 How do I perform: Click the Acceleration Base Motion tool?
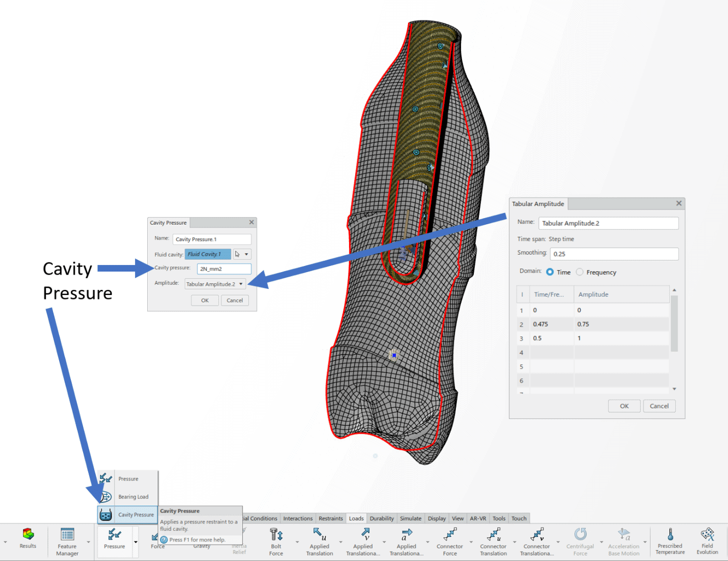coord(624,542)
